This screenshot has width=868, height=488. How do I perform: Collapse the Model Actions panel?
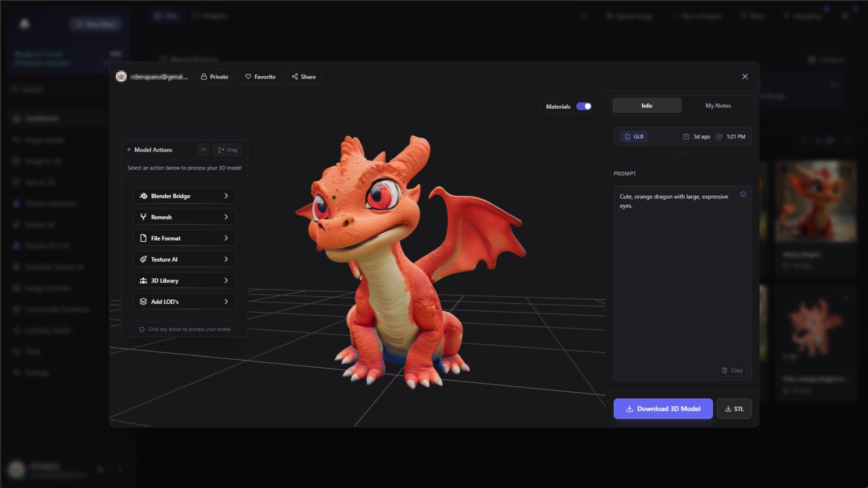tap(203, 150)
